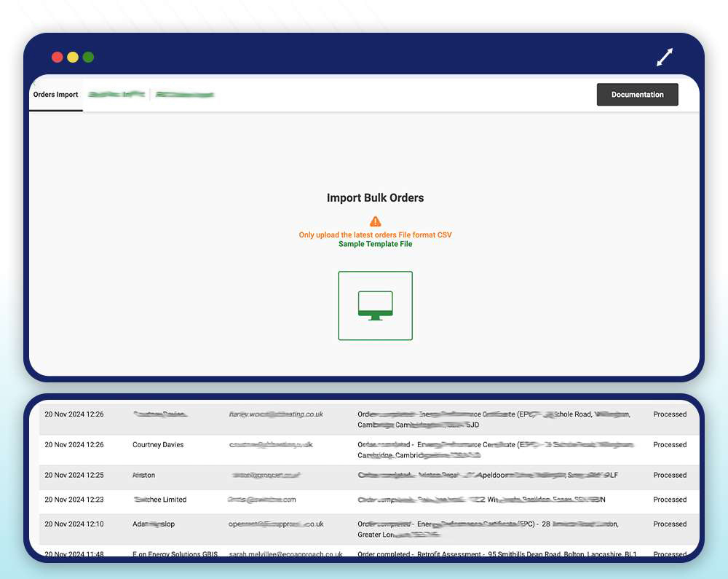Click the Import Bulk Orders heading
Image resolution: width=728 pixels, height=579 pixels.
coord(375,198)
